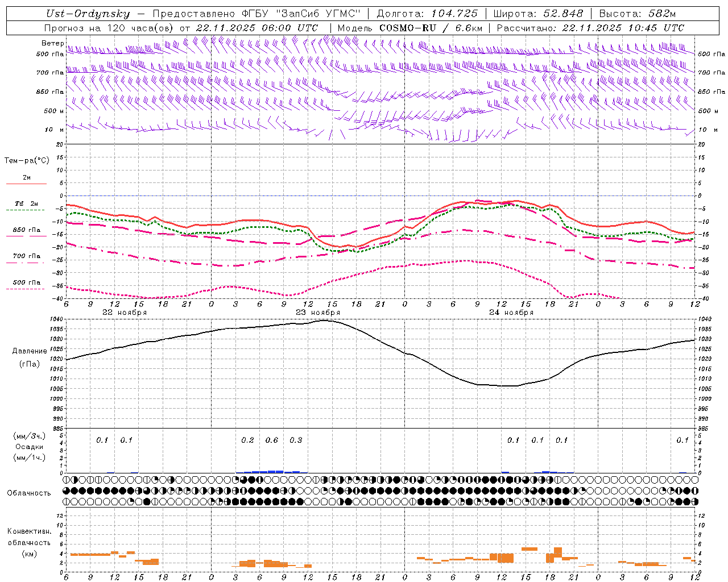This screenshot has height=582, width=728.
Task: Click the Td 2м dew point legend label
Action: point(27,203)
